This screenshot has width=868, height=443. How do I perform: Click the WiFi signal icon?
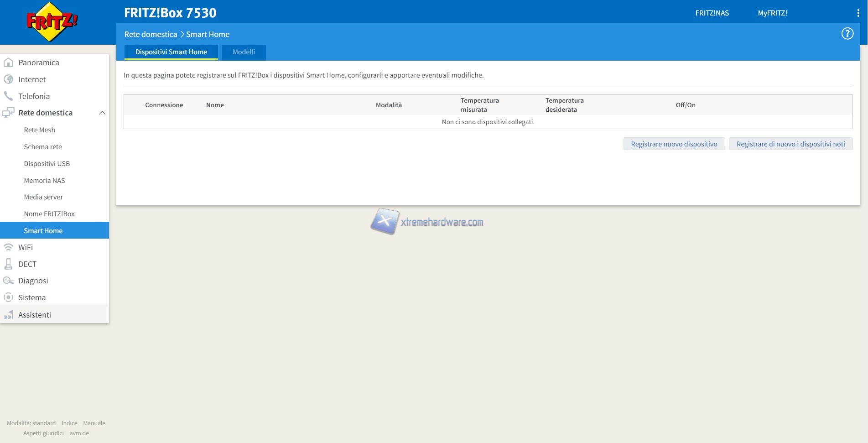click(x=8, y=247)
